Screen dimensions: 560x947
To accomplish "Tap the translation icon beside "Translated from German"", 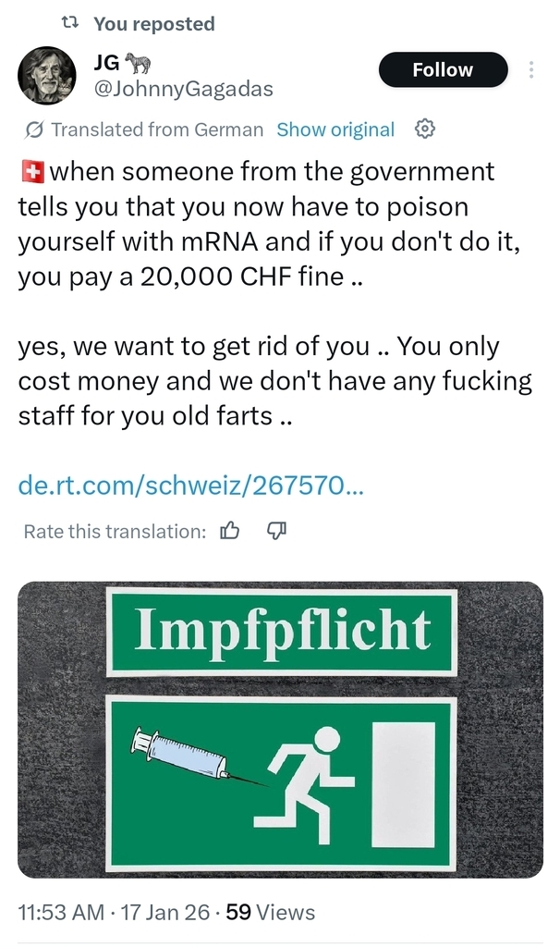I will tap(34, 129).
